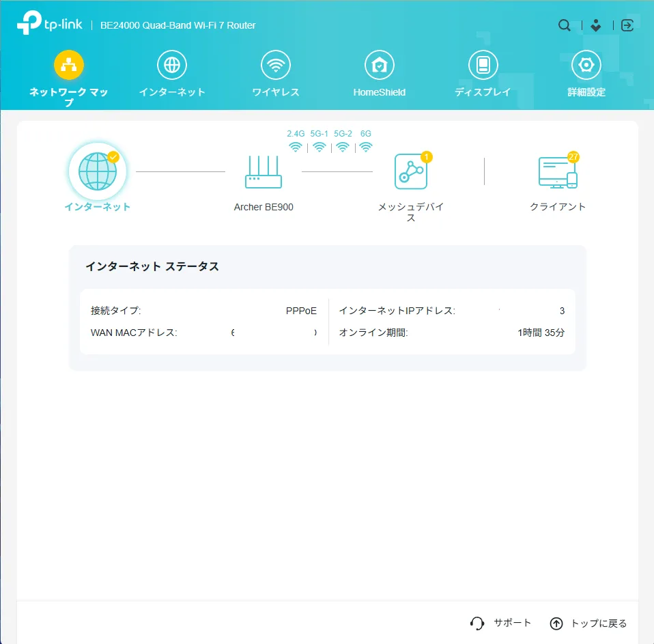Viewport: 654px width, 644px height.
Task: Switch to the インターネット tab
Action: point(172,74)
